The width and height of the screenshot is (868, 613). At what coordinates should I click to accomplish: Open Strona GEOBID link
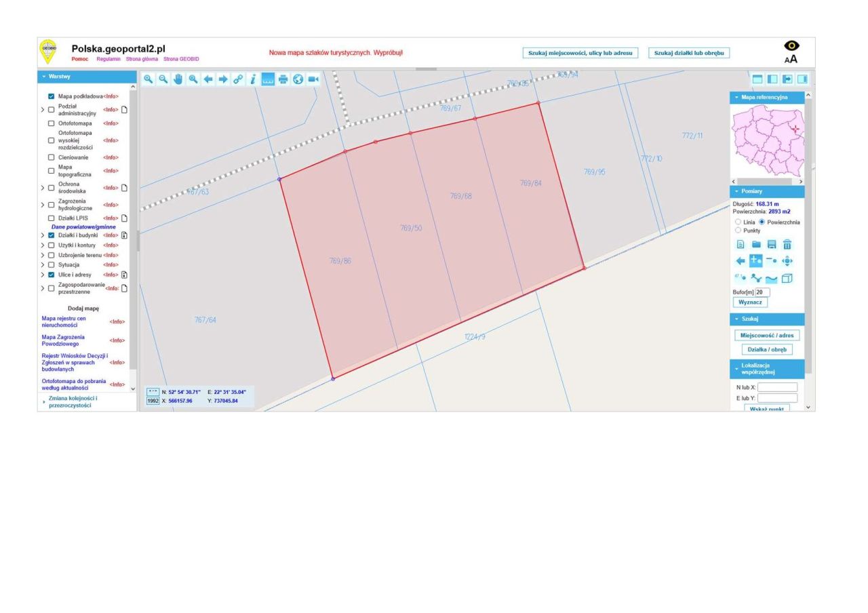click(x=181, y=59)
